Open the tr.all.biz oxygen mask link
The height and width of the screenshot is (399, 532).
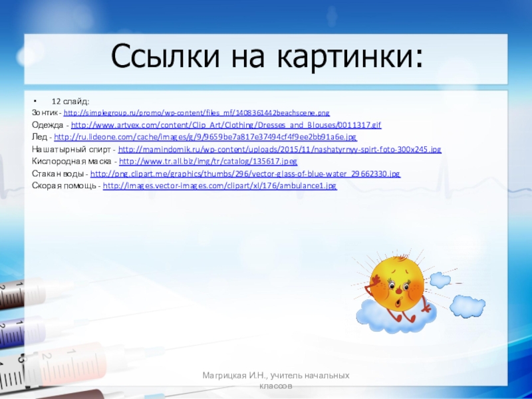[x=207, y=162]
